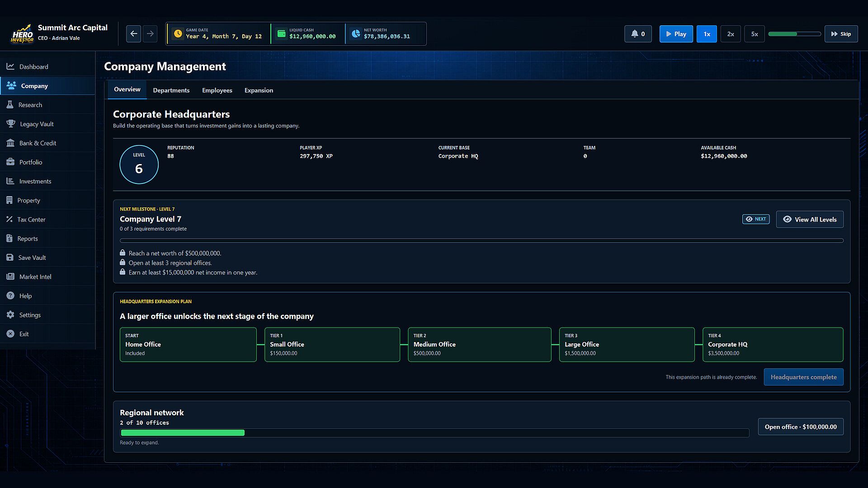
Task: Click the Exit circle-x icon
Action: click(10, 333)
